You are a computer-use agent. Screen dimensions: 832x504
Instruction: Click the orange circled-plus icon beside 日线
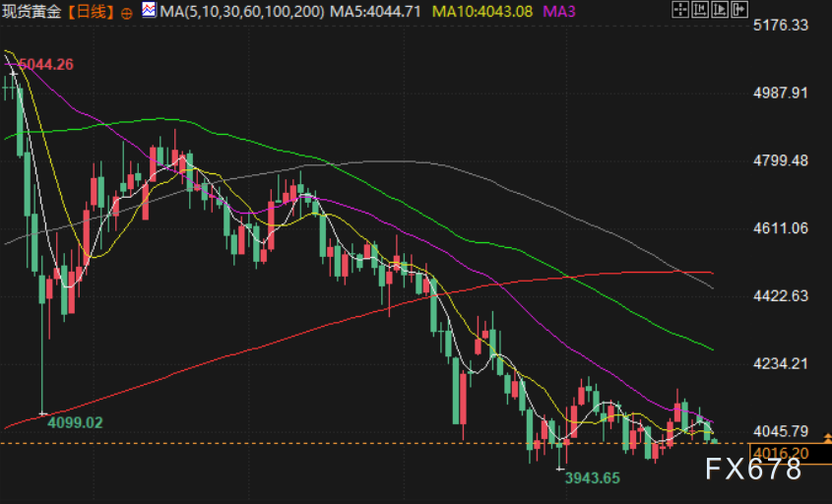point(126,13)
